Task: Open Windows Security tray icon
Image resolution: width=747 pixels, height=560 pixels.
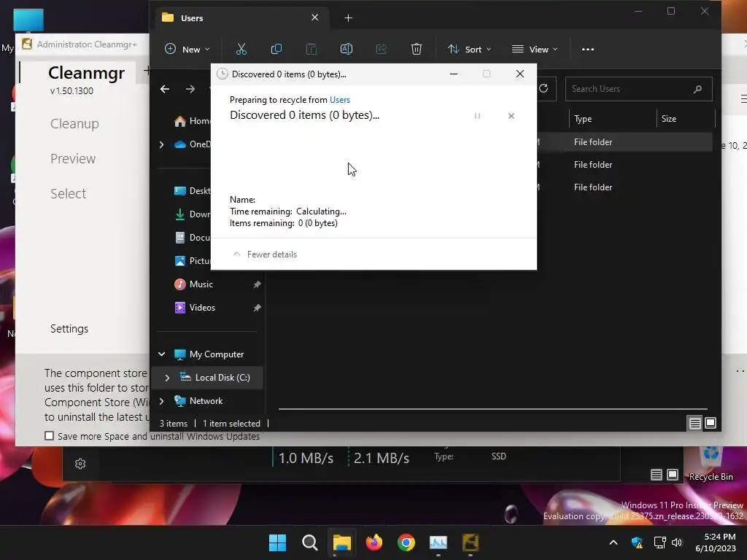Action: tap(637, 542)
